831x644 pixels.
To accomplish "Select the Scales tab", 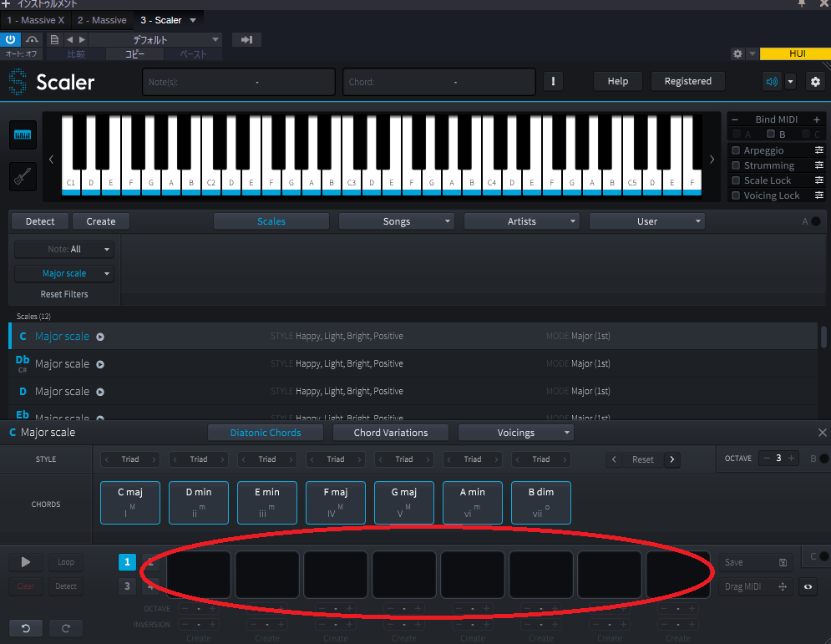I will click(271, 221).
